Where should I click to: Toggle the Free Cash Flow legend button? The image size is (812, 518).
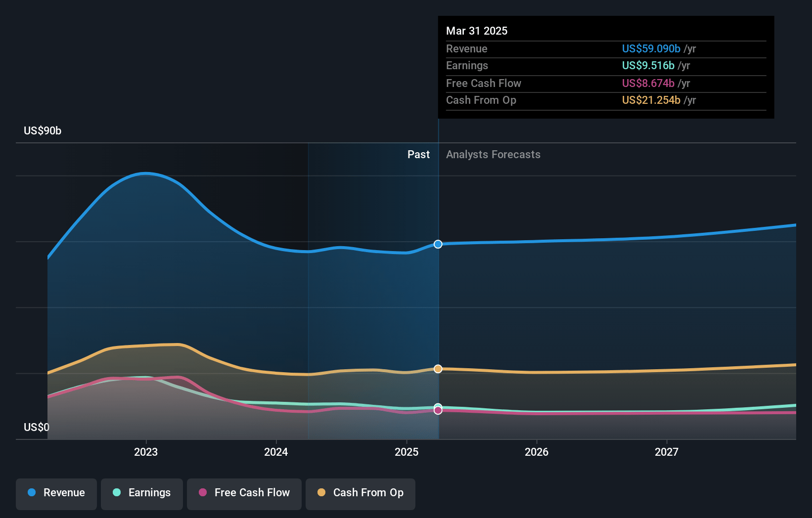pos(244,494)
